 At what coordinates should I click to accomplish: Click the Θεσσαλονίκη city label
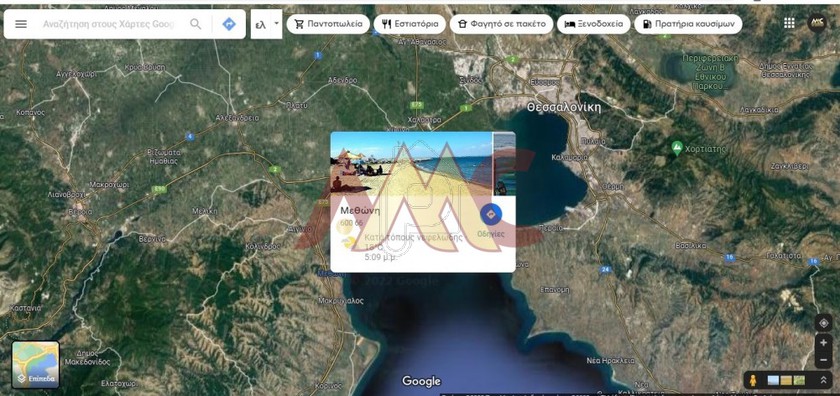click(564, 107)
